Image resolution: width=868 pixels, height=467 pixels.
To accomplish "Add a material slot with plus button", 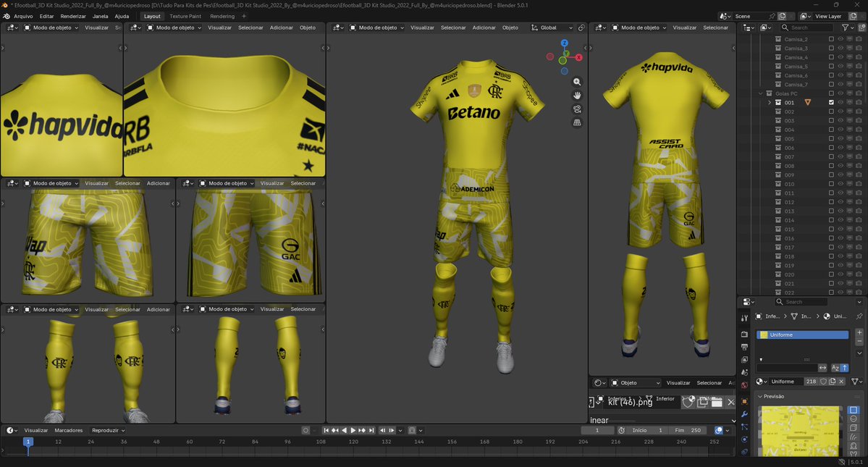I will (x=859, y=332).
